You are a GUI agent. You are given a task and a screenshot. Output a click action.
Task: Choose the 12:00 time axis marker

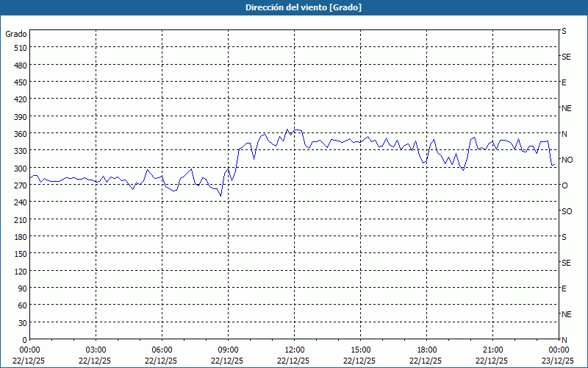tap(295, 350)
